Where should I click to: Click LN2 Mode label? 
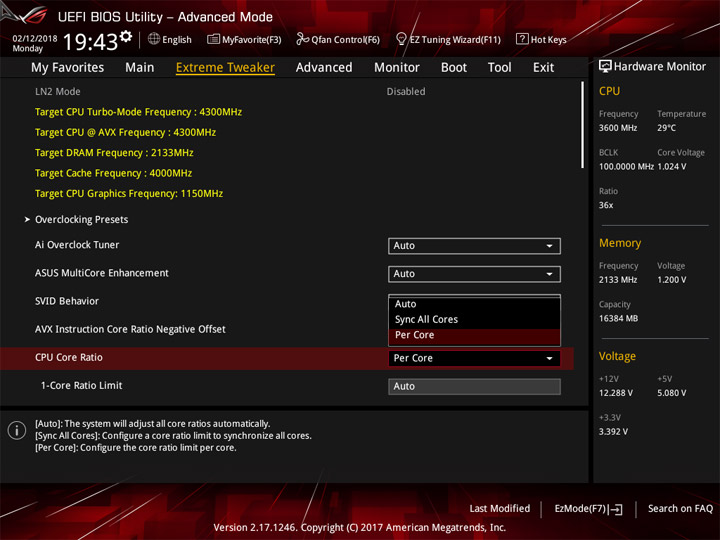(57, 92)
